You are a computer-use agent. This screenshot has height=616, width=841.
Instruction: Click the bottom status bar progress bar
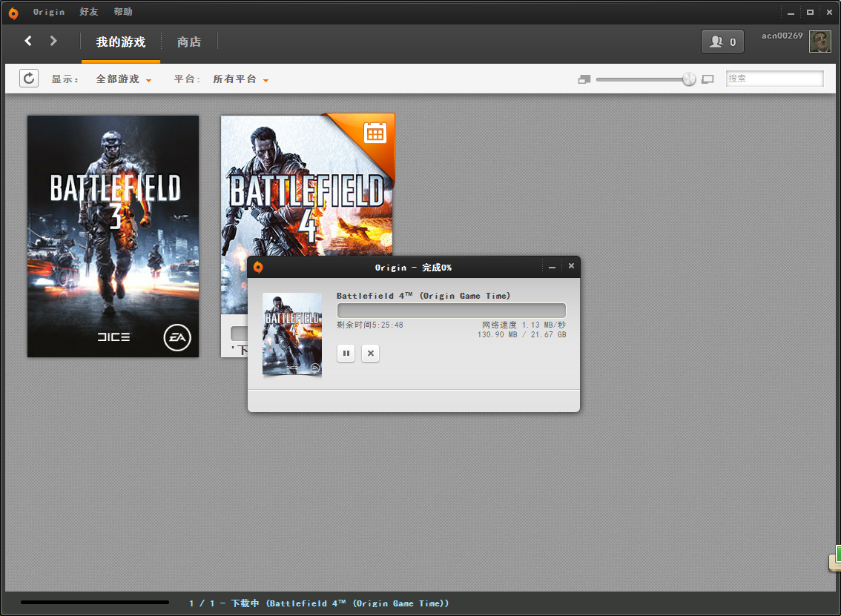pos(95,603)
